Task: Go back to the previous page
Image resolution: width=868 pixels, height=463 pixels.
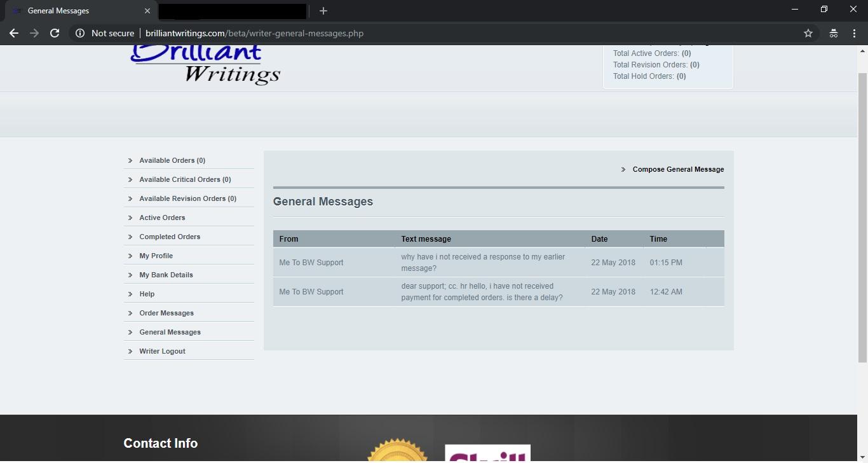Action: click(x=14, y=33)
